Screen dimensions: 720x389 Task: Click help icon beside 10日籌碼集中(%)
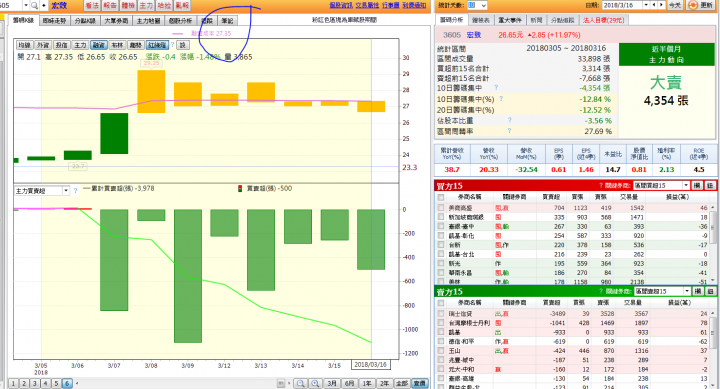[x=501, y=98]
